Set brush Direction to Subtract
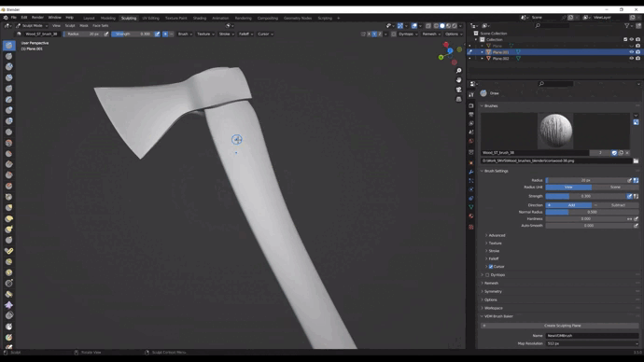644x362 pixels. point(615,205)
